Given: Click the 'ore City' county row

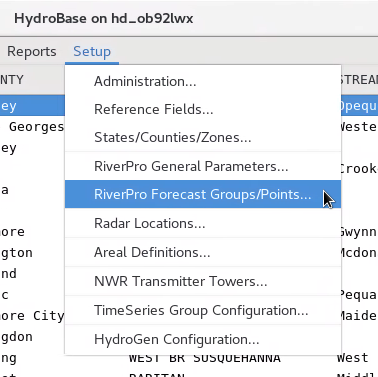Looking at the screenshot, I should pos(32,315).
